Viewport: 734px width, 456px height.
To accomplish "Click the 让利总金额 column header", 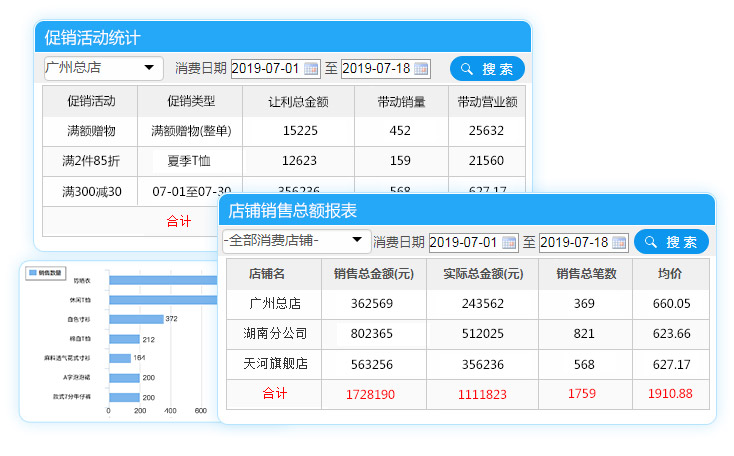I will tap(298, 101).
